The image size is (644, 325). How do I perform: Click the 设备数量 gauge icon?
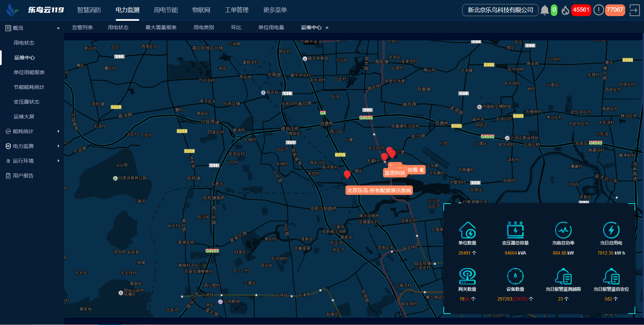[x=515, y=276]
